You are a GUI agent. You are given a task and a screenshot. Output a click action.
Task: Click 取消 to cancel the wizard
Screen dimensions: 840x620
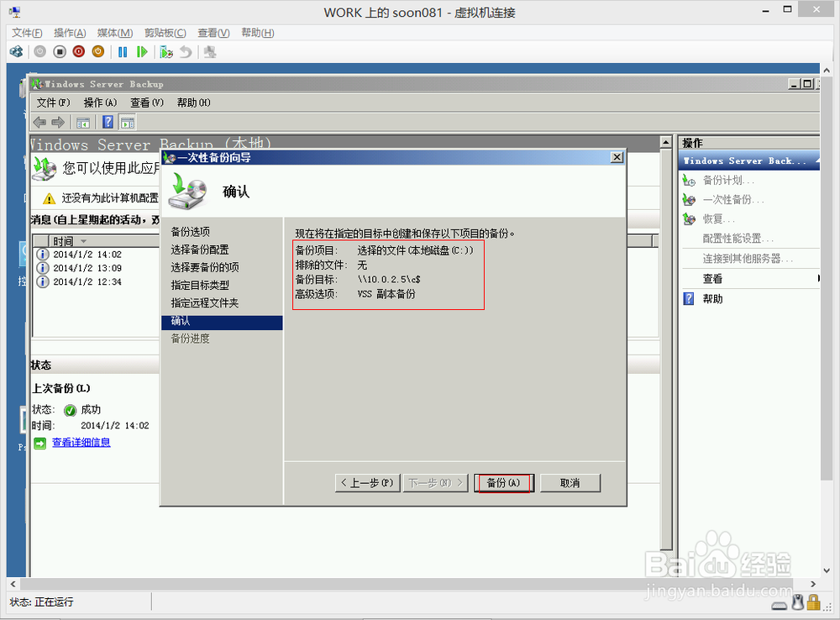pos(570,483)
